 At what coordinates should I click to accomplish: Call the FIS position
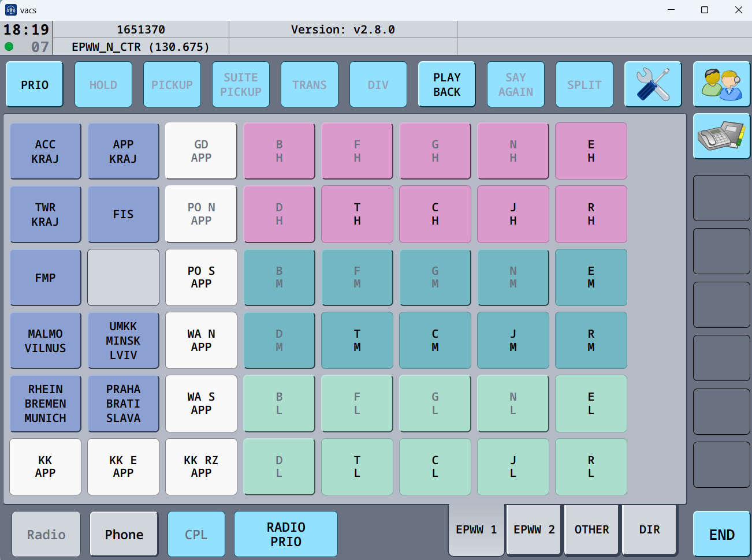pos(124,214)
